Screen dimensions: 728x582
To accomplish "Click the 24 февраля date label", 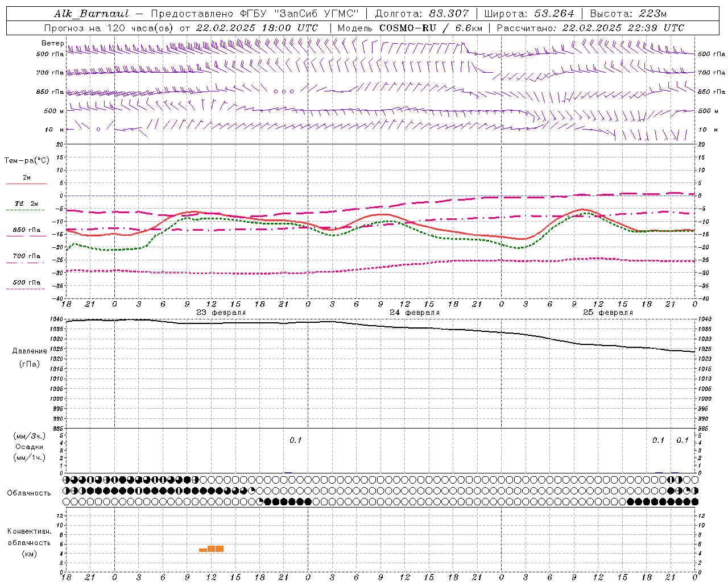I will pyautogui.click(x=415, y=313).
